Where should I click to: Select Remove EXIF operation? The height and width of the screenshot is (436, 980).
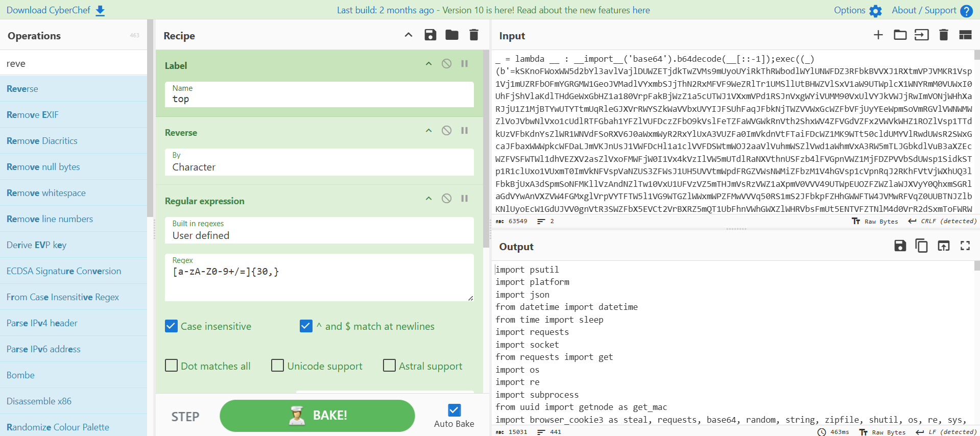pos(74,114)
